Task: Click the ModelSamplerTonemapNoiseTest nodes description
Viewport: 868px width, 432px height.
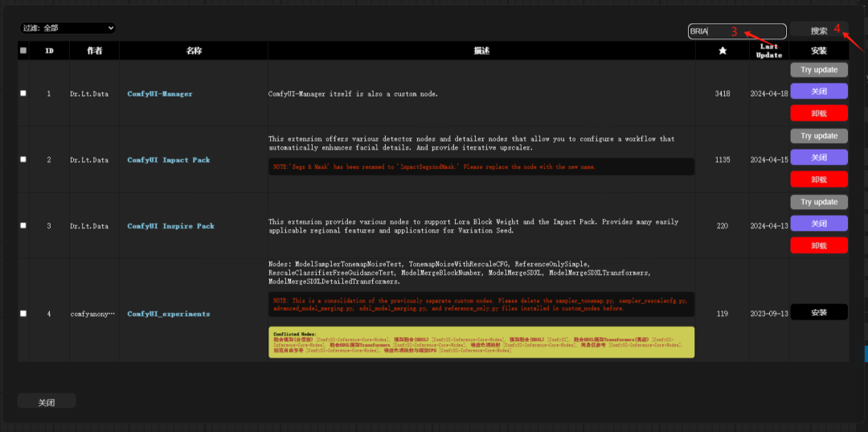Action: point(460,273)
